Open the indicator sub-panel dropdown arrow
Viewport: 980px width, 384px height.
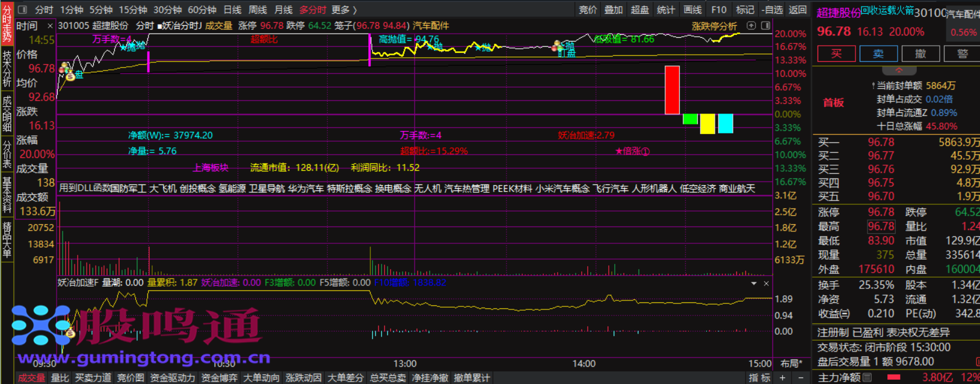(x=754, y=283)
